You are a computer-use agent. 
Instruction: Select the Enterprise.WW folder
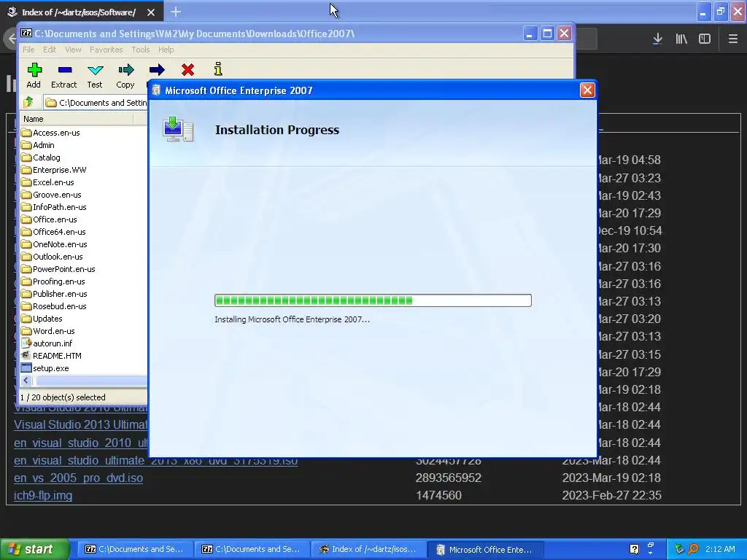tap(53, 170)
